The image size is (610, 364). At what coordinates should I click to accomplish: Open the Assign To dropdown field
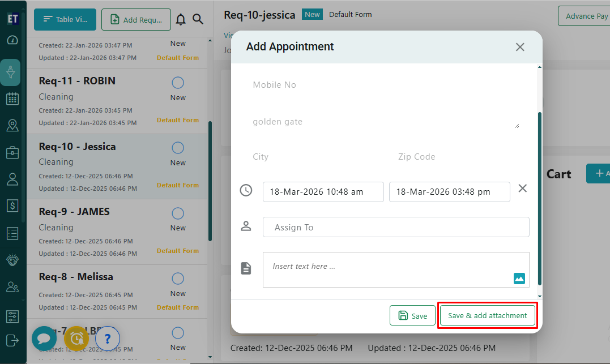[x=396, y=227]
